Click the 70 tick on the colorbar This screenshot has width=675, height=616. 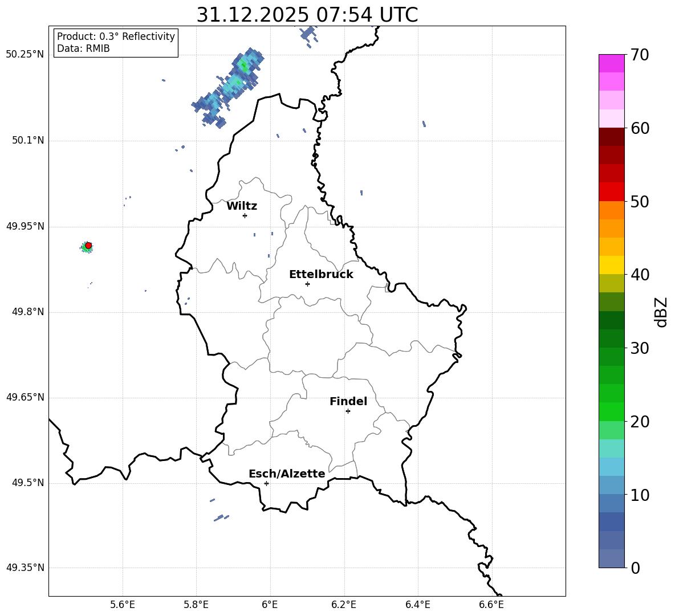point(640,55)
